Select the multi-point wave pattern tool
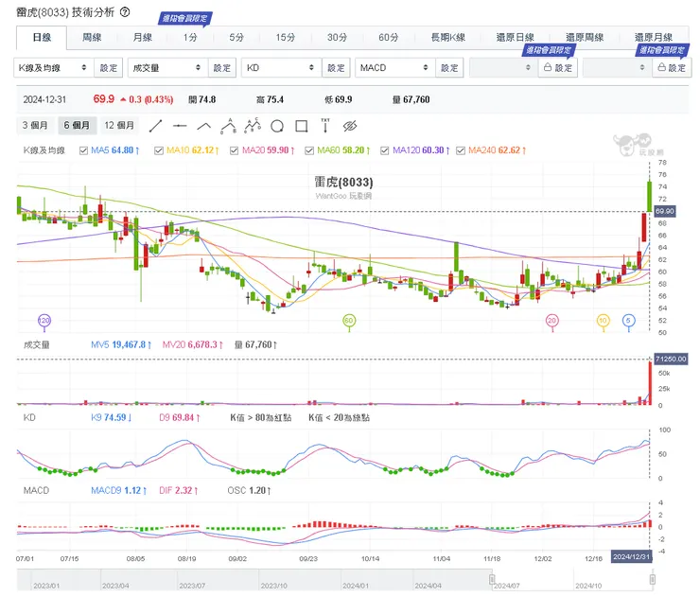Image resolution: width=700 pixels, height=597 pixels. (253, 126)
